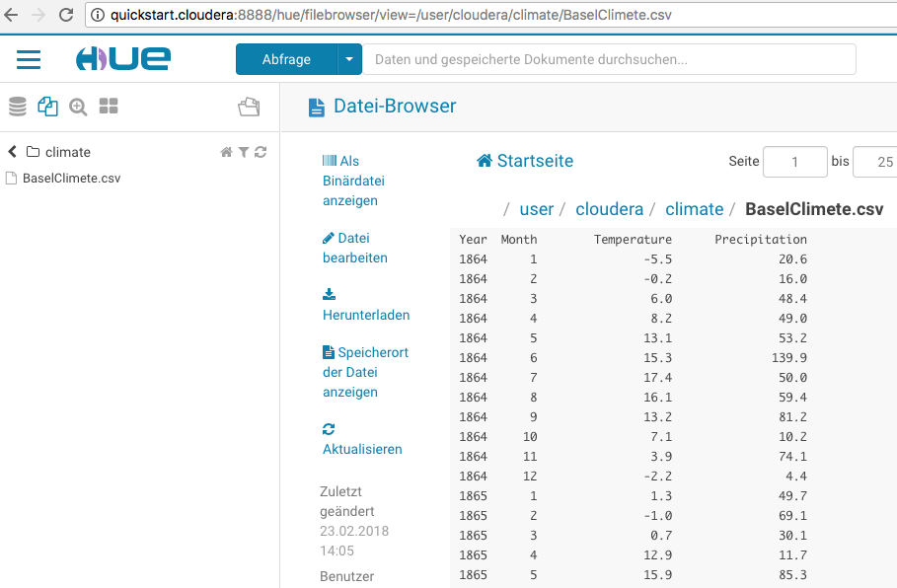897x588 pixels.
Task: Open the documents folder icon in sidebar
Action: 249,107
